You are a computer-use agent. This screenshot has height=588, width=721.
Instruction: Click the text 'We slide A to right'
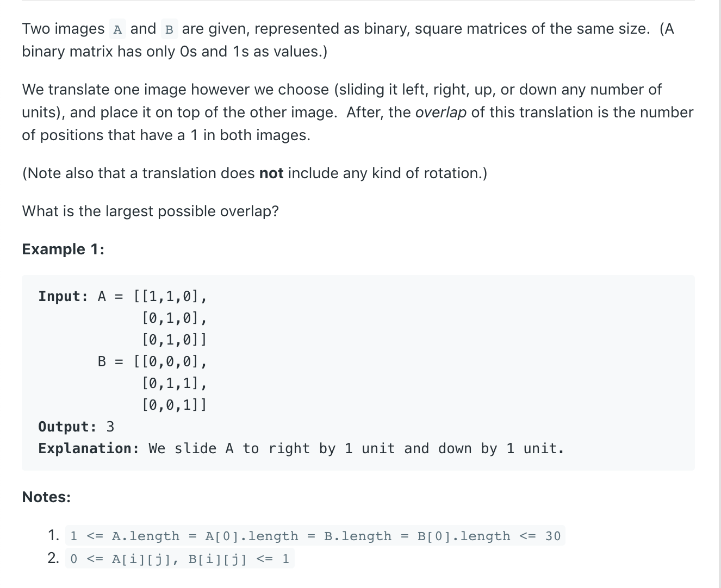[231, 448]
